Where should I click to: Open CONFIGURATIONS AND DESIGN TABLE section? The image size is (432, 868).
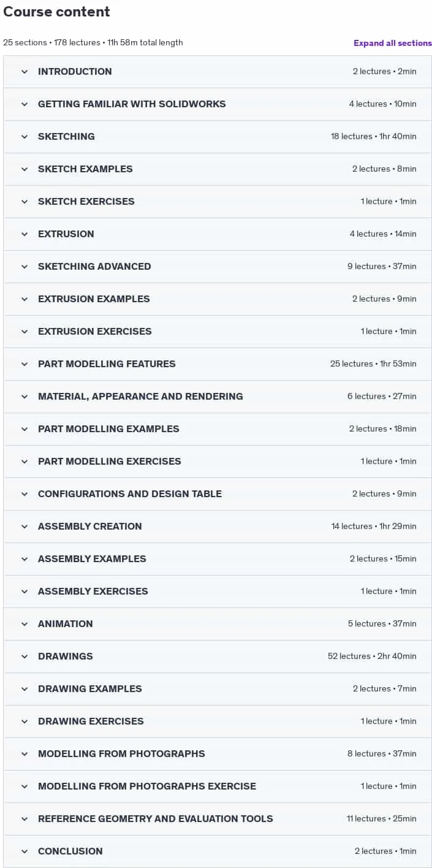[218, 494]
